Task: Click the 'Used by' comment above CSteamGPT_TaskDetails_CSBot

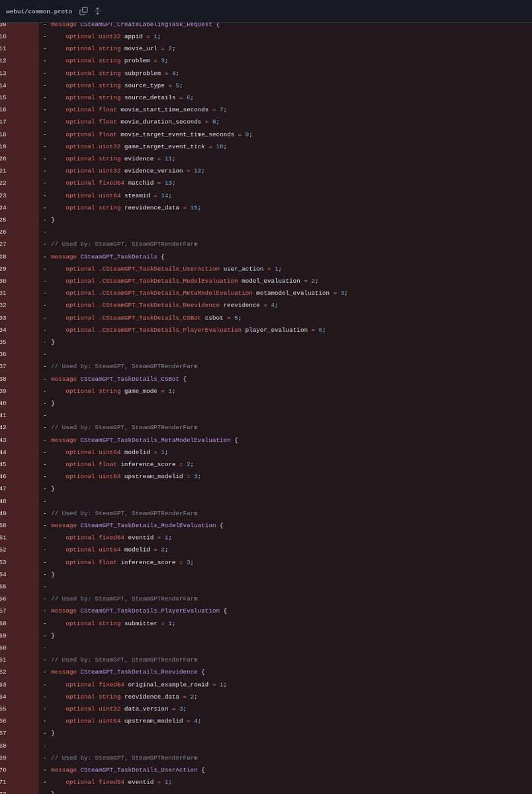Action: pos(124,367)
